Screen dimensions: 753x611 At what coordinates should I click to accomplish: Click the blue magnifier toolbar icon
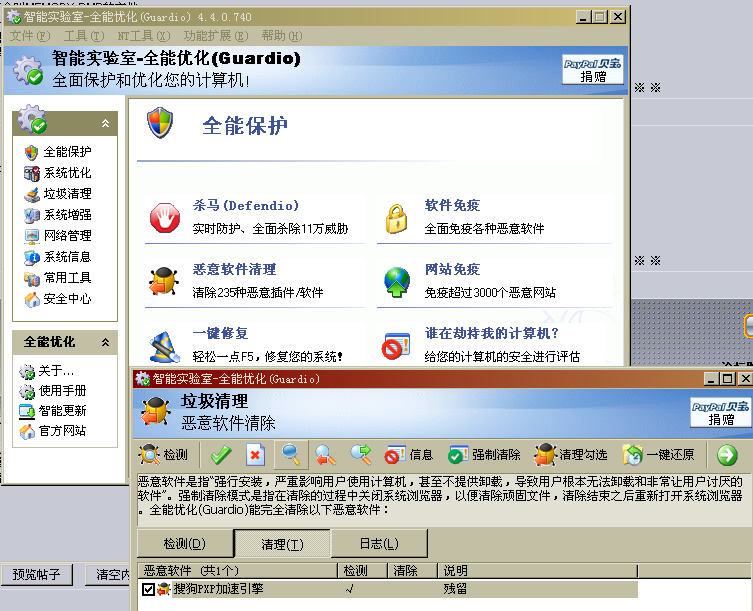pyautogui.click(x=291, y=455)
